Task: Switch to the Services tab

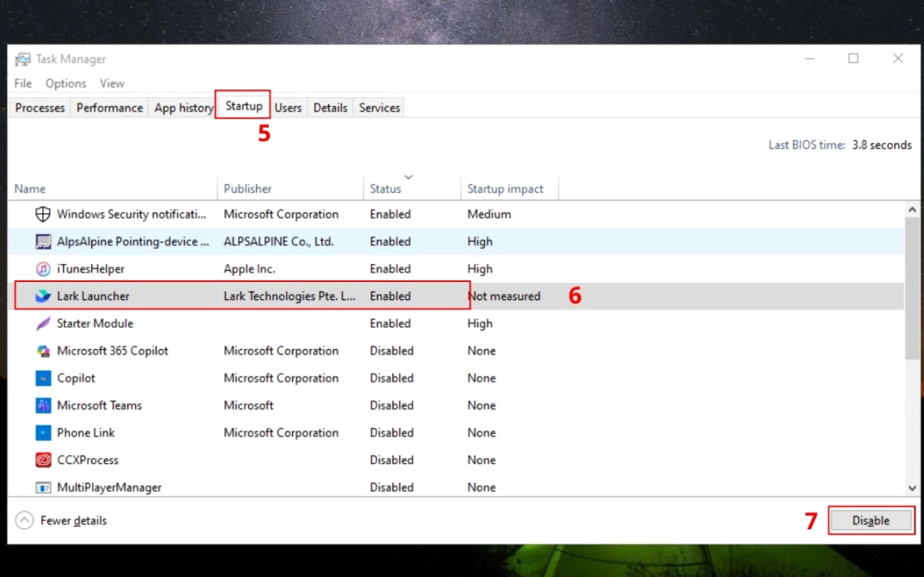Action: [x=378, y=107]
